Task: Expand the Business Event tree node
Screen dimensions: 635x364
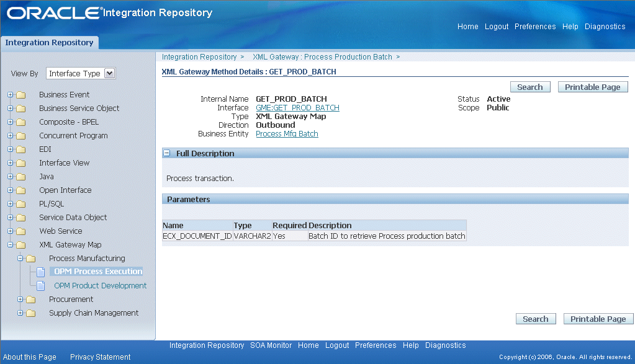Action: tap(10, 95)
